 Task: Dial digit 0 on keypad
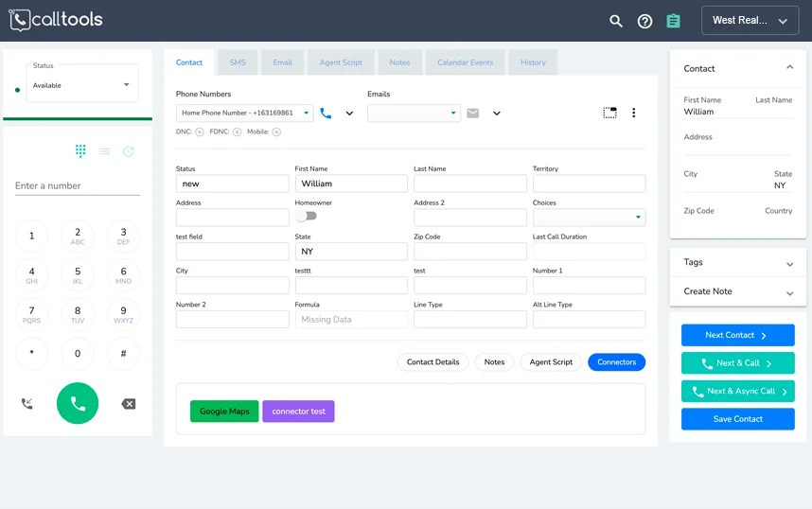[x=78, y=354]
